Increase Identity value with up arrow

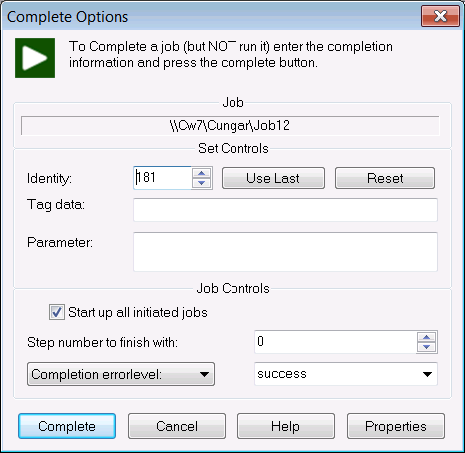[201, 173]
